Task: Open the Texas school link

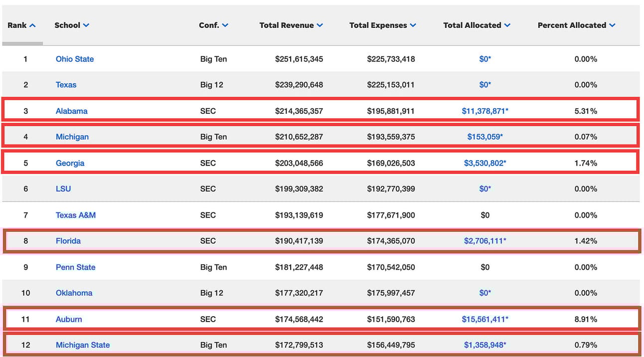Action: [66, 85]
